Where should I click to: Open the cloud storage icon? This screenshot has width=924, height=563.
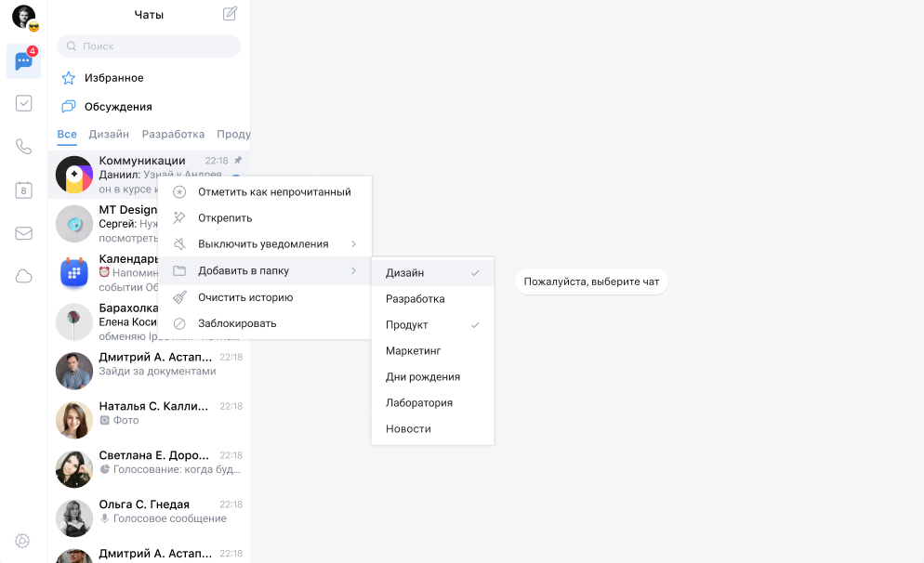click(23, 276)
